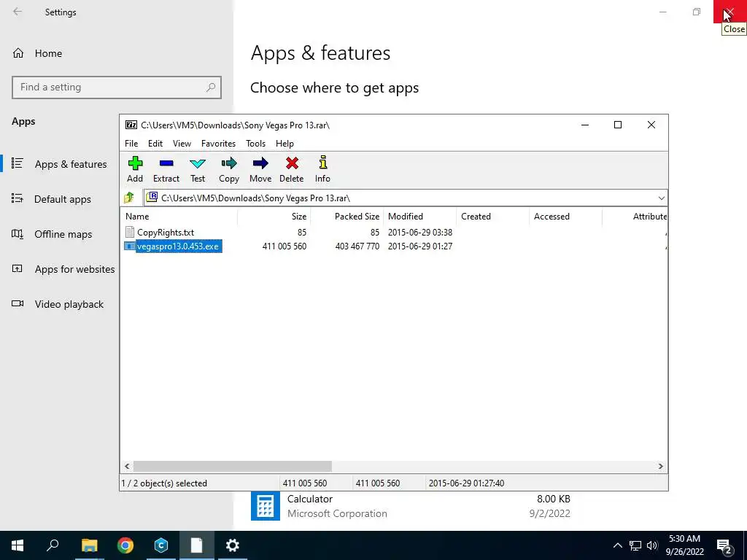
Task: Click the network tray icon
Action: [x=635, y=545]
